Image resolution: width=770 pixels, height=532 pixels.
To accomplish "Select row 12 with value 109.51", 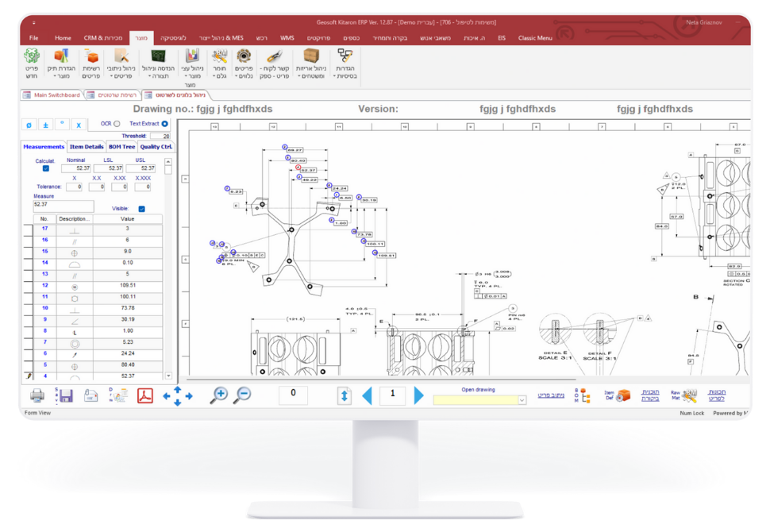I will 98,285.
